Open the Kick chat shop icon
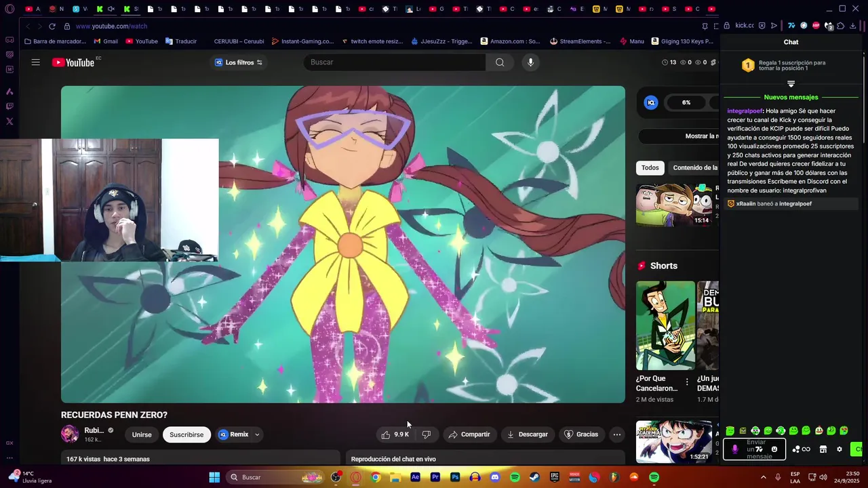Image resolution: width=868 pixels, height=488 pixels. tap(823, 449)
